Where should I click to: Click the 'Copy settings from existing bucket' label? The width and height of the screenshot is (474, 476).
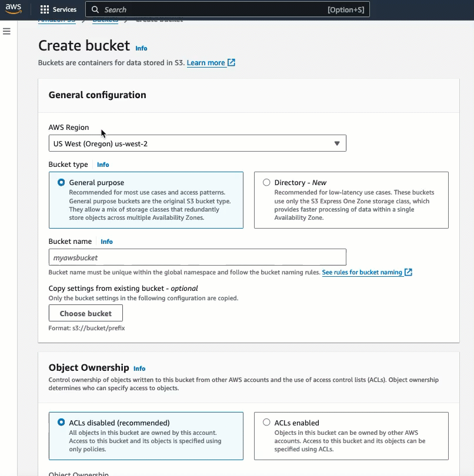[x=123, y=289]
